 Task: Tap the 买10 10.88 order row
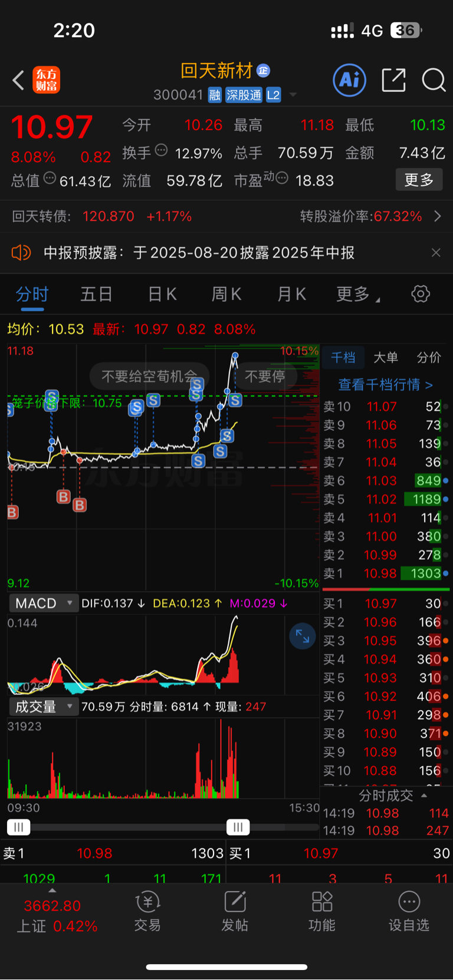point(386,771)
